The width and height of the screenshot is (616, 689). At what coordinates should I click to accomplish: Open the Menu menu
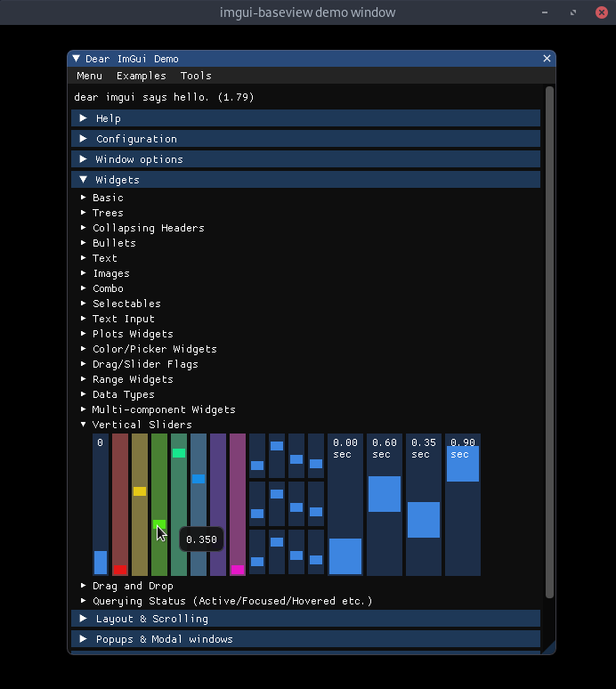coord(90,76)
